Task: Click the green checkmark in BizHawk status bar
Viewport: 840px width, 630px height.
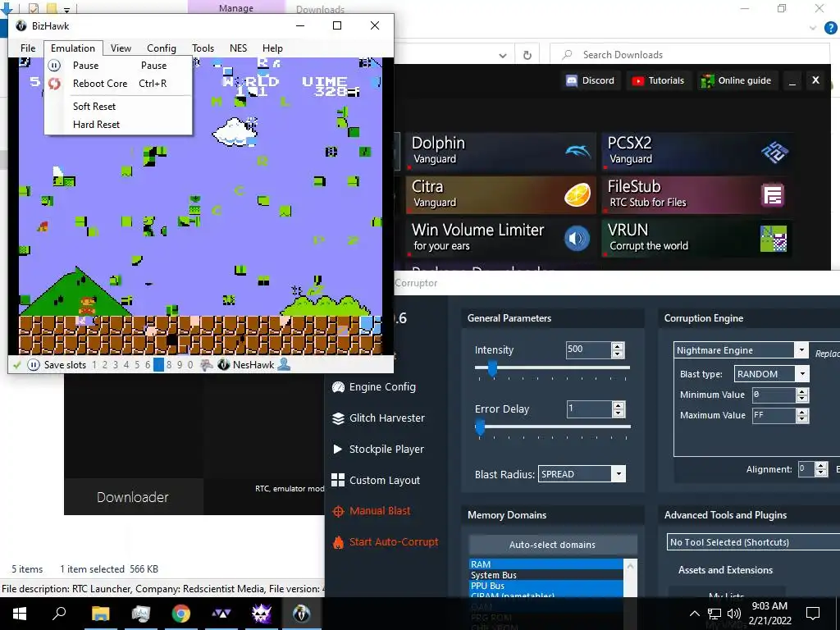Action: click(x=16, y=365)
